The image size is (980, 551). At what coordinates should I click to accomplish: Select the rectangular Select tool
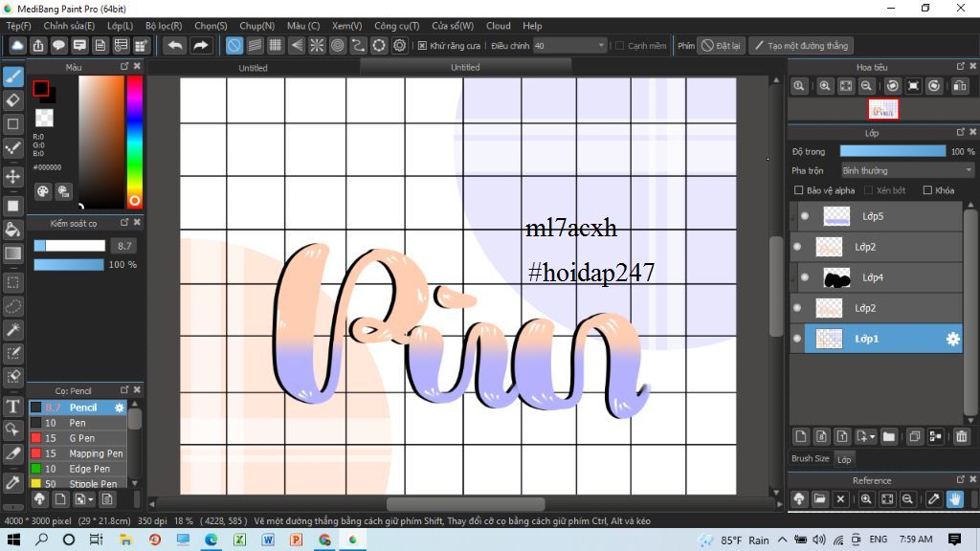[x=13, y=282]
